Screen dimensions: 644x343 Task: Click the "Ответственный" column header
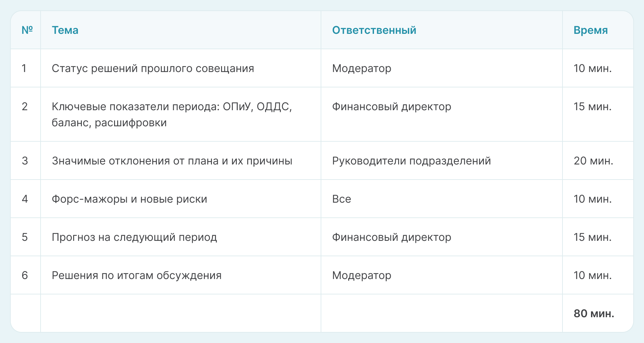374,30
